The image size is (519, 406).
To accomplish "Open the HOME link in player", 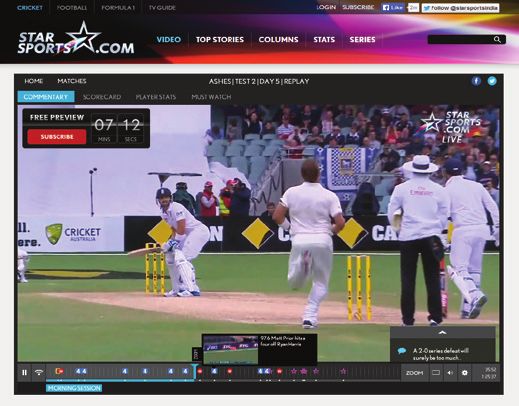I will 34,81.
